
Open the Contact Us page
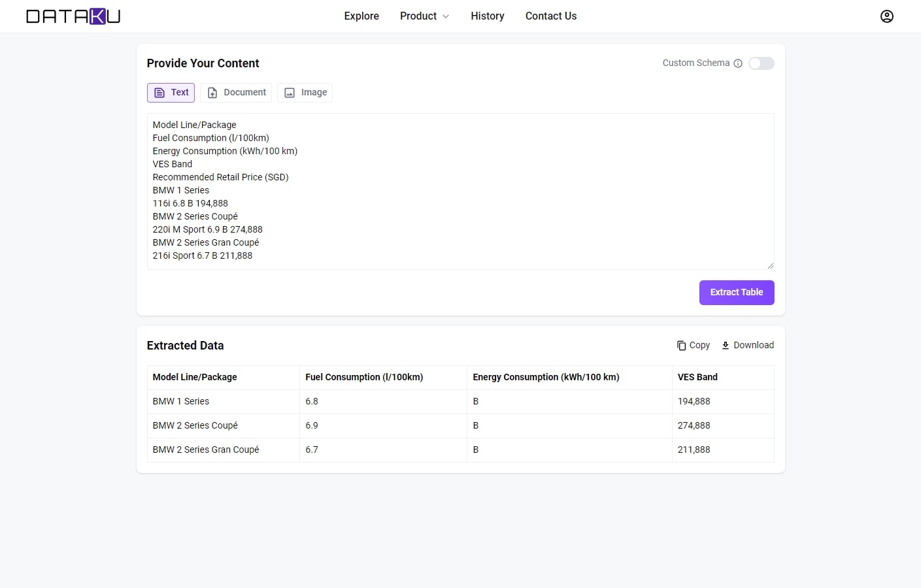[x=551, y=16]
